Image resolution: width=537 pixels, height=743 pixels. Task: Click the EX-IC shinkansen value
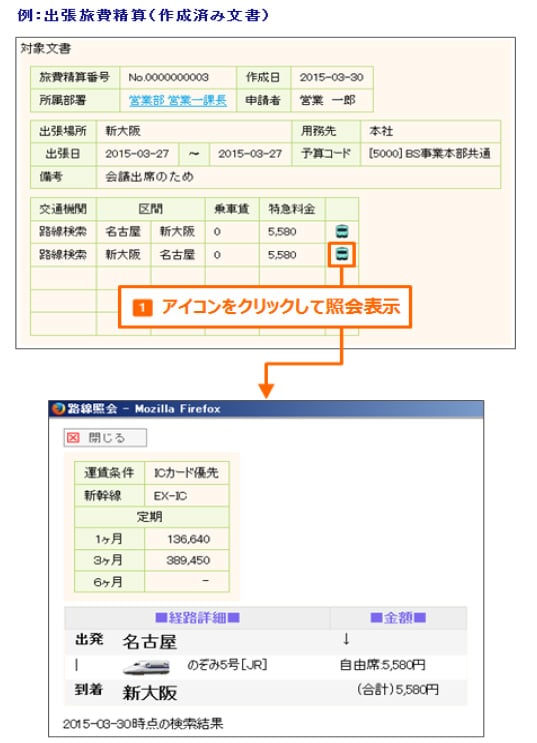point(171,496)
